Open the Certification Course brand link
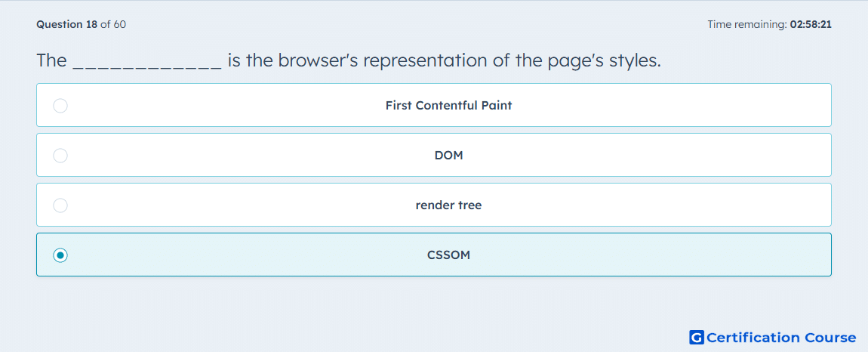 (x=773, y=338)
